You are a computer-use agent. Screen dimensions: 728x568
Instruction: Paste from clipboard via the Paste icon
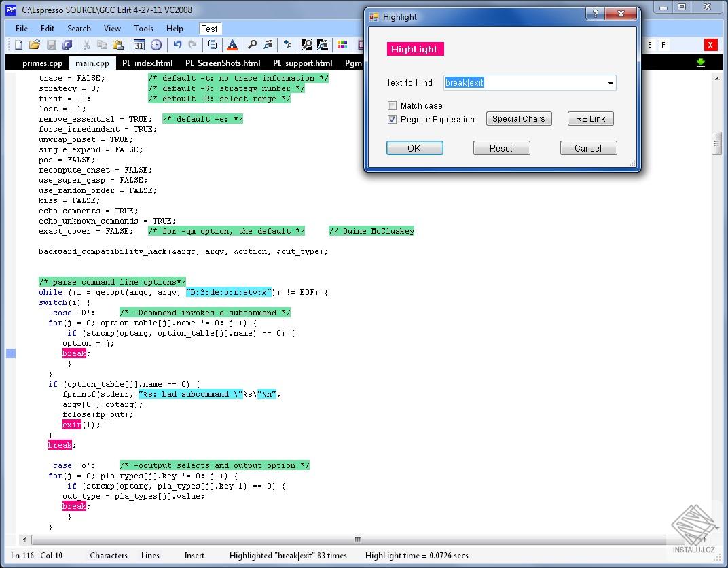(117, 45)
